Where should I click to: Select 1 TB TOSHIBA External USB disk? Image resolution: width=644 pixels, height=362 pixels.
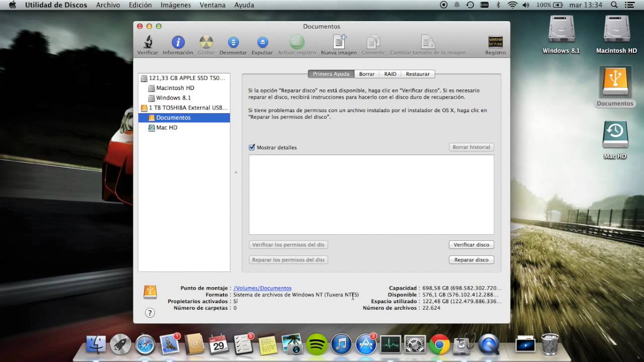[x=184, y=108]
